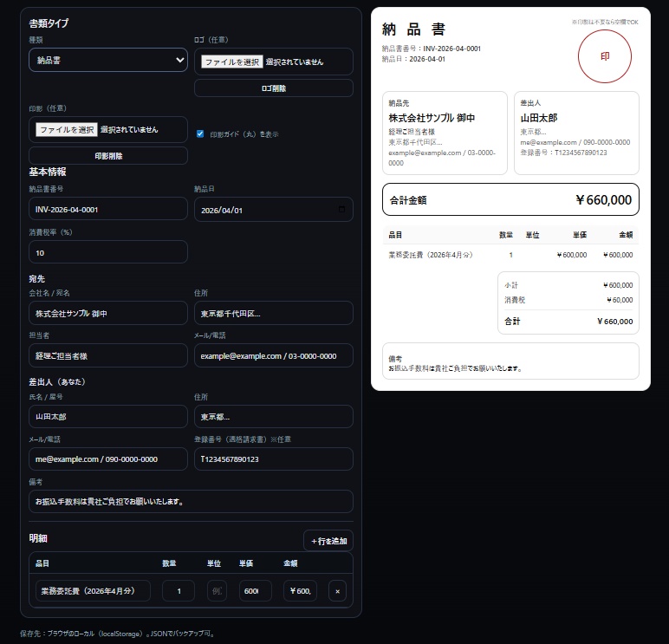This screenshot has height=644, width=669.
Task: Click the 単価 field showing 600
Action: click(x=255, y=591)
